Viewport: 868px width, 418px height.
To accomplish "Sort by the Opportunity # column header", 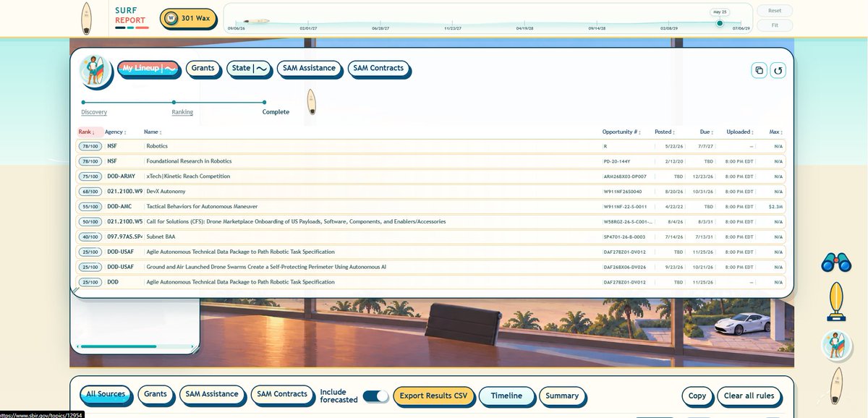I will pos(623,132).
